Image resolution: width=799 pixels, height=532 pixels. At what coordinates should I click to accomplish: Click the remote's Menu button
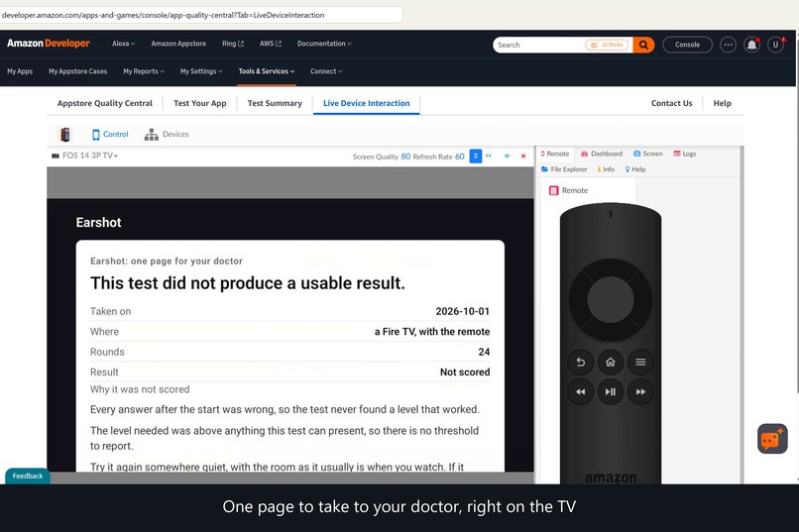640,362
